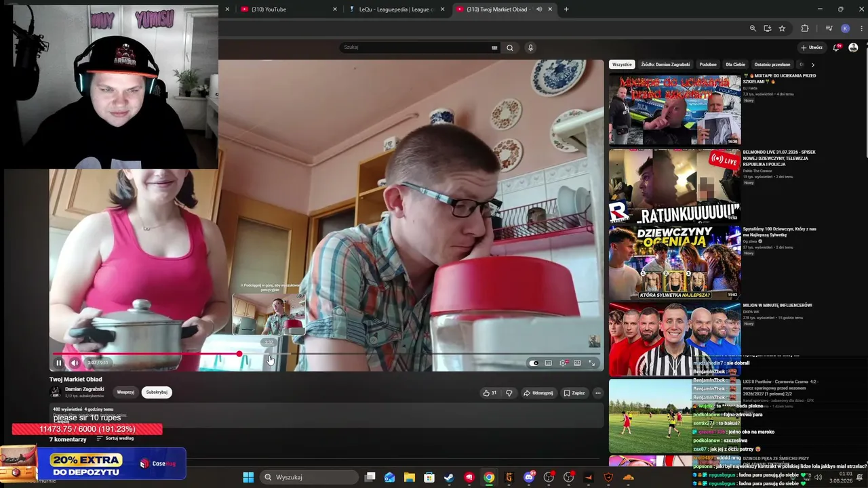Open Discord from the taskbar

(529, 477)
